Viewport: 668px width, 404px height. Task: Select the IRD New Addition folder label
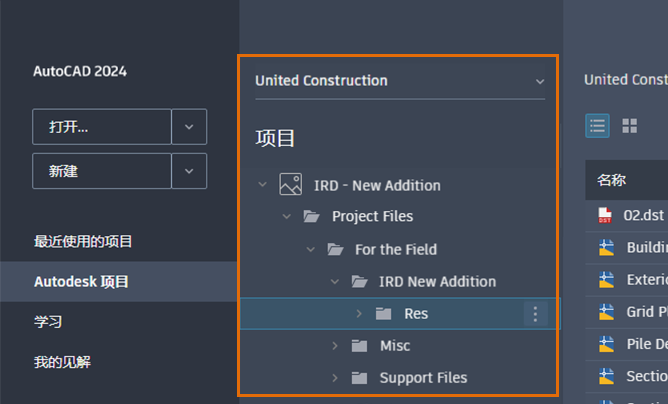click(438, 282)
